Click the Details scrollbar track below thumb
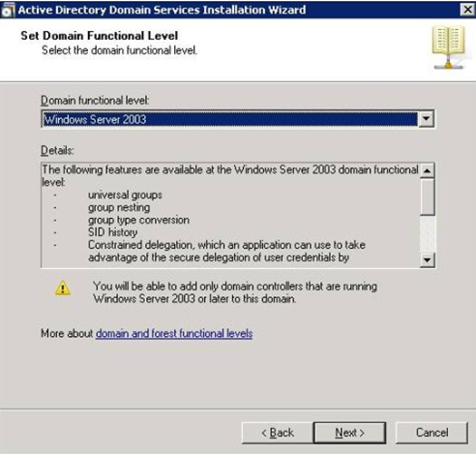The image size is (476, 454). pos(428,234)
